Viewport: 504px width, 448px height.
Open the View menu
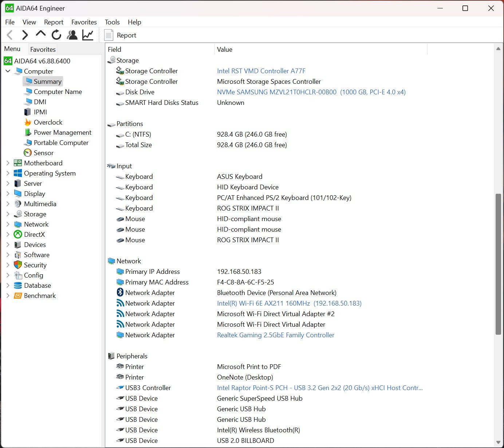(29, 22)
